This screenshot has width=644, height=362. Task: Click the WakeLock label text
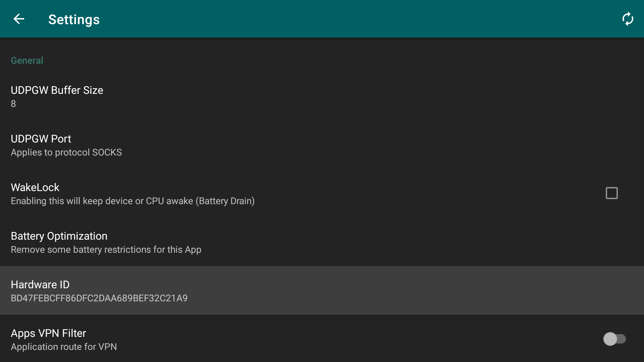35,187
